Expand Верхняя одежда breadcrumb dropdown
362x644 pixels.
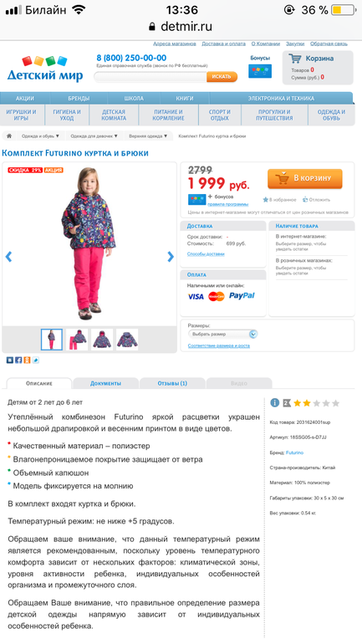pyautogui.click(x=148, y=136)
